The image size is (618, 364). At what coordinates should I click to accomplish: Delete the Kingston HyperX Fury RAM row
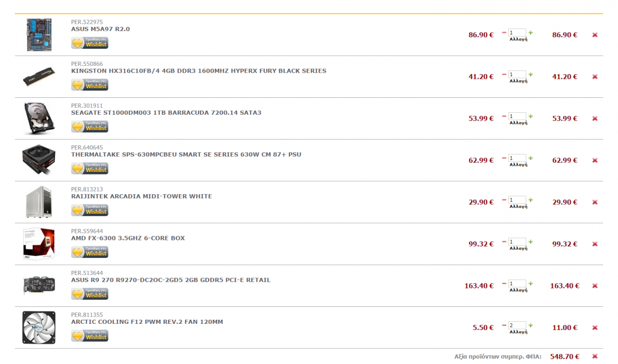[x=595, y=77]
